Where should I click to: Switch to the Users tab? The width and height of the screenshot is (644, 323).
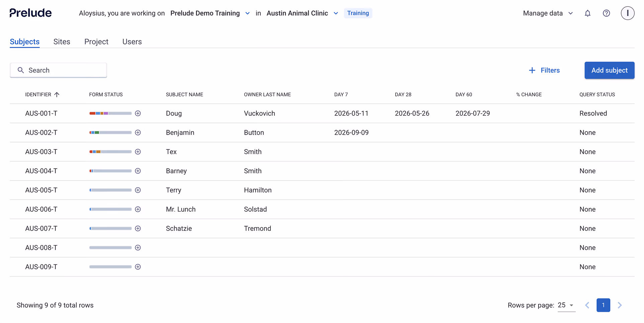132,42
